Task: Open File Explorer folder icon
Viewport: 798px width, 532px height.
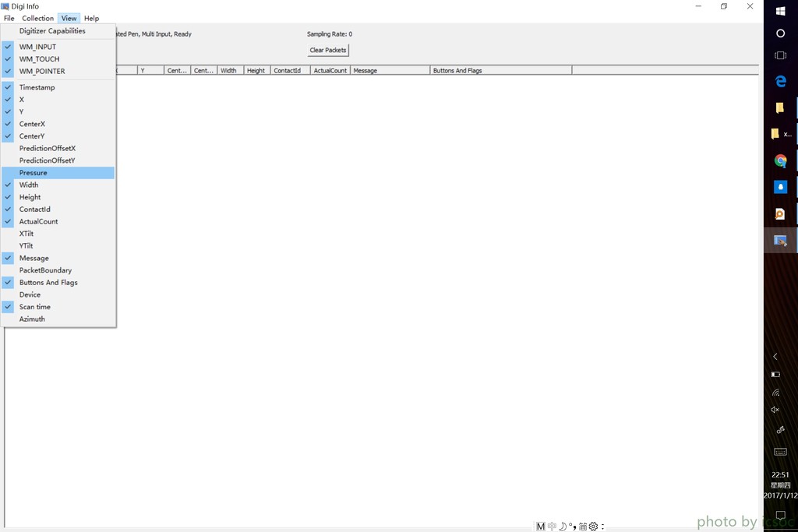Action: [779, 107]
